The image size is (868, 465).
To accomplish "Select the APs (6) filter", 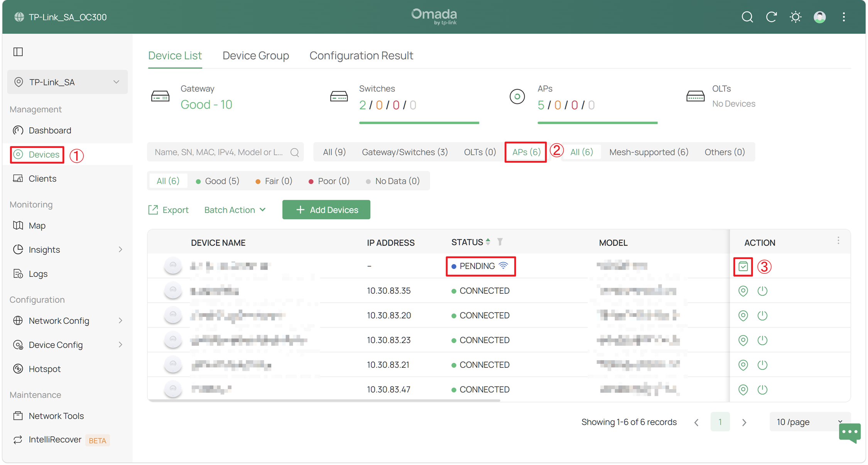I will click(x=526, y=152).
